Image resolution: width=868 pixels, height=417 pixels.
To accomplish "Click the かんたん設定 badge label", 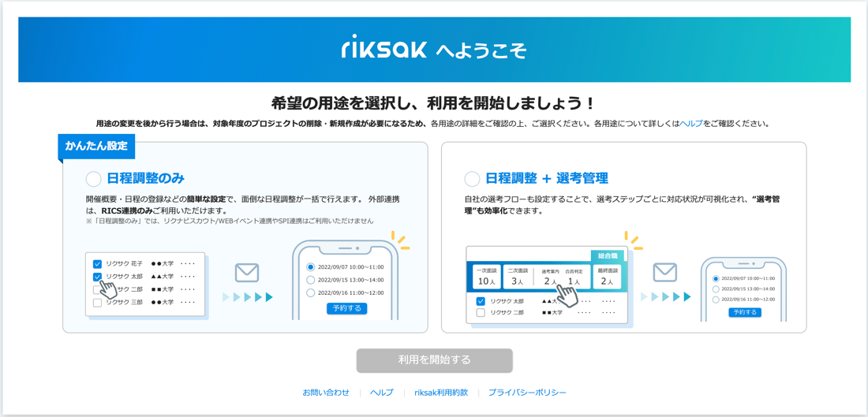I will [96, 147].
